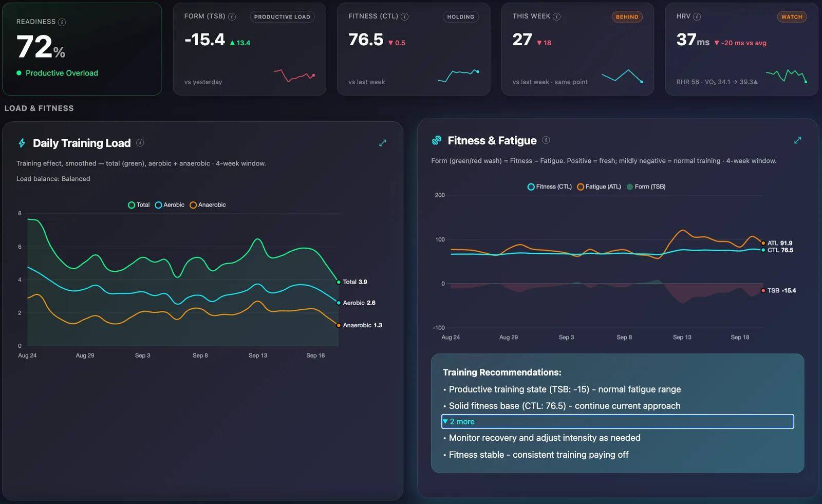
Task: Click the HOLDING status badge
Action: (461, 17)
